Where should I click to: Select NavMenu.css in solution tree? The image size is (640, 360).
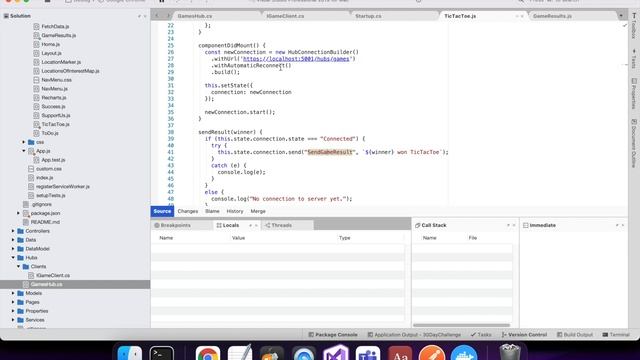[x=56, y=80]
